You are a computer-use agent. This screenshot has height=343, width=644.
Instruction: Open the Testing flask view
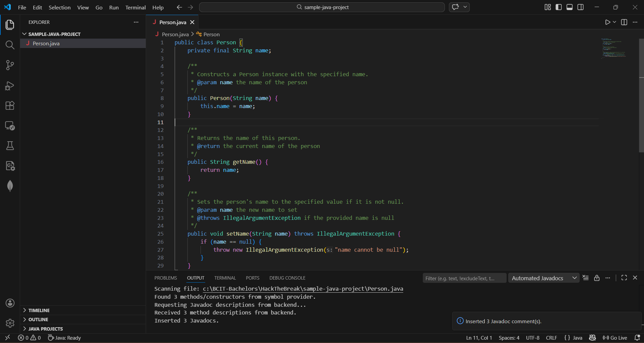coord(10,146)
